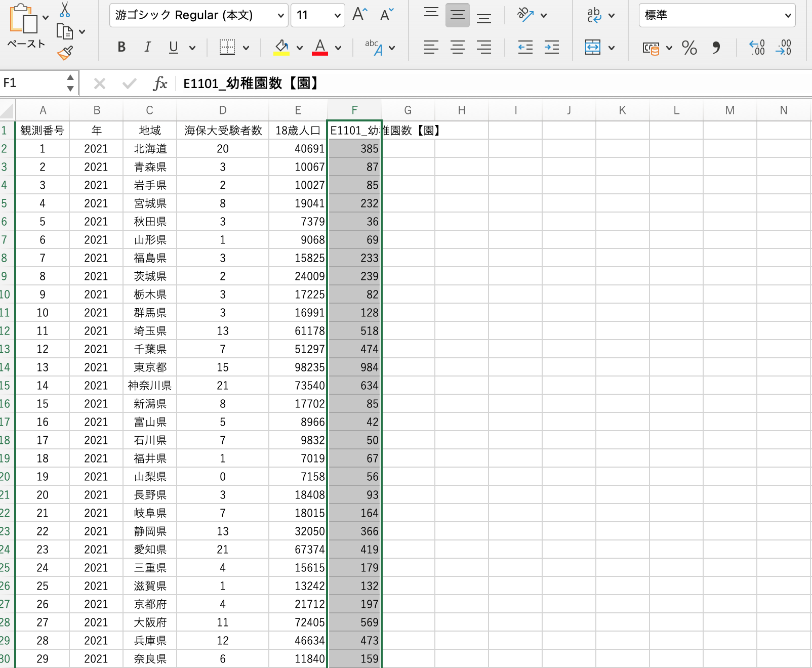The height and width of the screenshot is (668, 812).
Task: Select column A header
Action: click(x=43, y=110)
